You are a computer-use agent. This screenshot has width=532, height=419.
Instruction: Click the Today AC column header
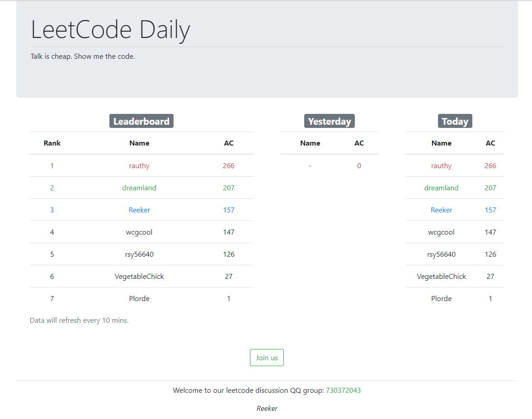490,143
